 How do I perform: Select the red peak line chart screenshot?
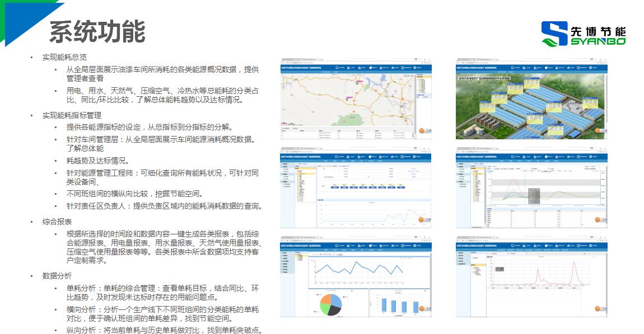click(531, 277)
